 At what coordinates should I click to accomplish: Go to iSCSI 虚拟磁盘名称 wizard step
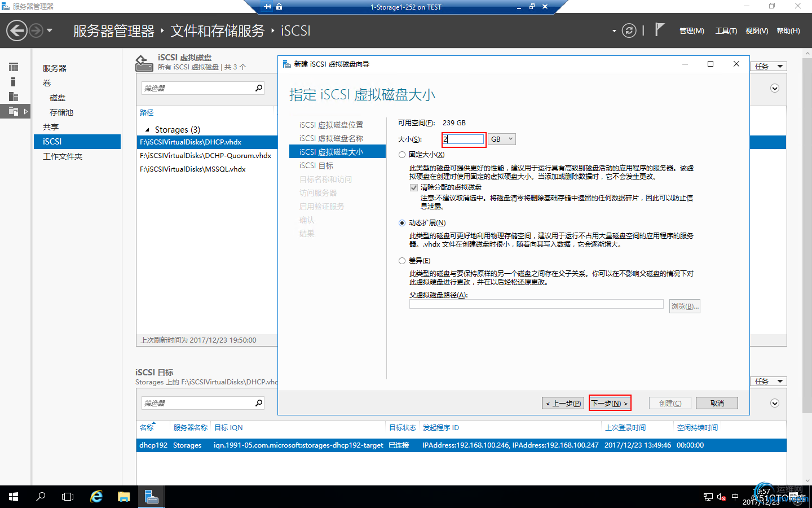(x=332, y=138)
